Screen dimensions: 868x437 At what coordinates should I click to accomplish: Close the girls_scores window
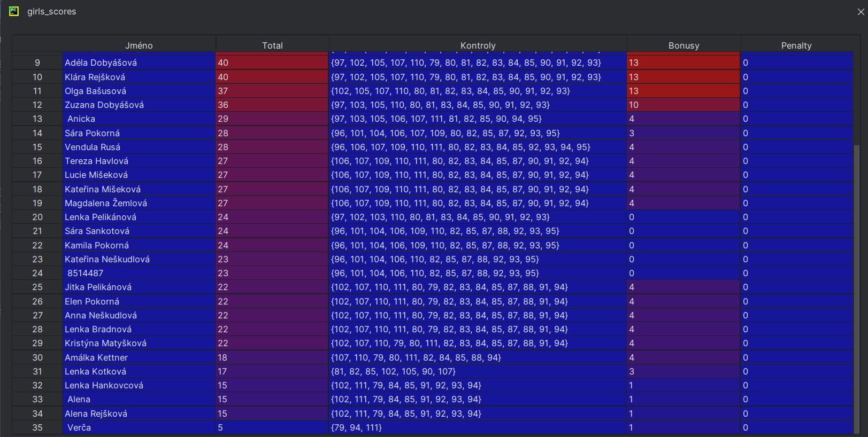(861, 12)
